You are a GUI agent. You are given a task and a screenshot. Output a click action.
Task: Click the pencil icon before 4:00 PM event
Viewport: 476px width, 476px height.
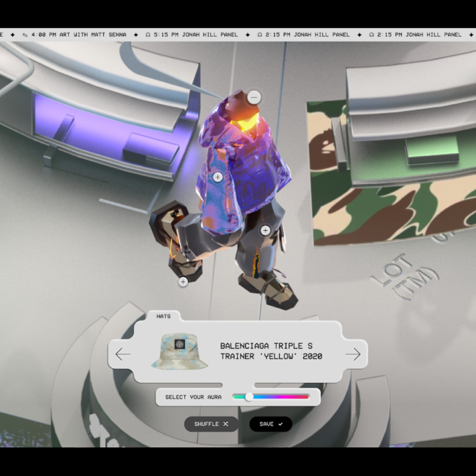(x=25, y=35)
